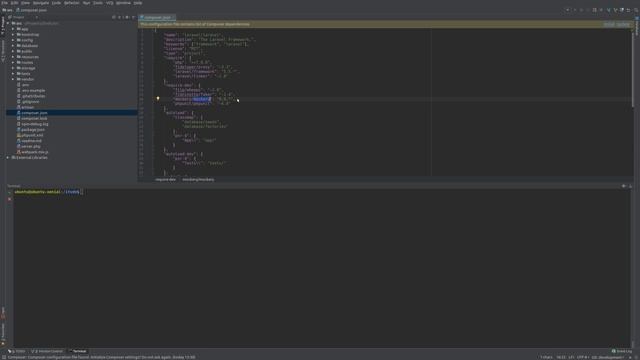Image resolution: width=640 pixels, height=360 pixels.
Task: Click src in navigation bar
Action: pyautogui.click(x=7, y=10)
